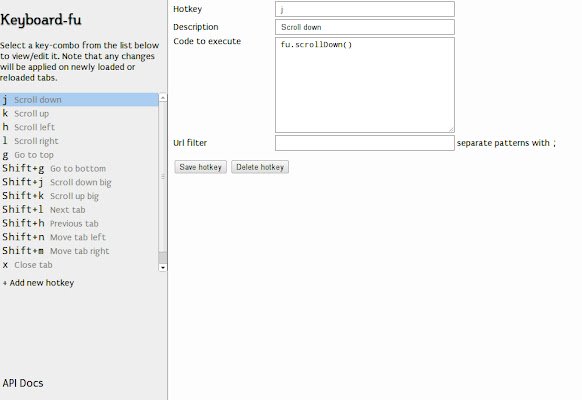Open the API Docs link
This screenshot has height=400, width=582.
tap(23, 383)
